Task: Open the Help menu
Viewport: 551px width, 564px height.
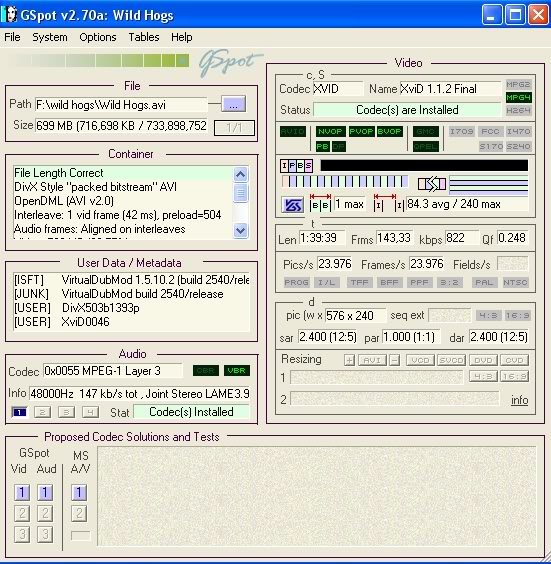Action: (x=181, y=37)
